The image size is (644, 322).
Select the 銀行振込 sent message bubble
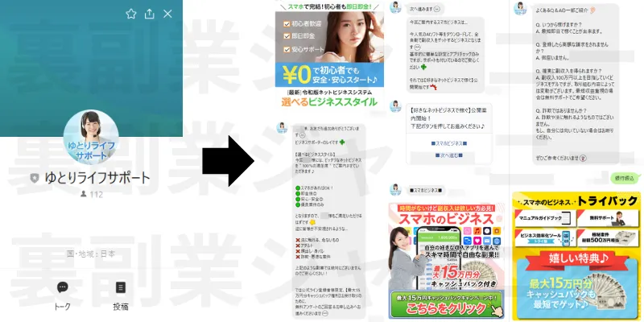click(626, 178)
